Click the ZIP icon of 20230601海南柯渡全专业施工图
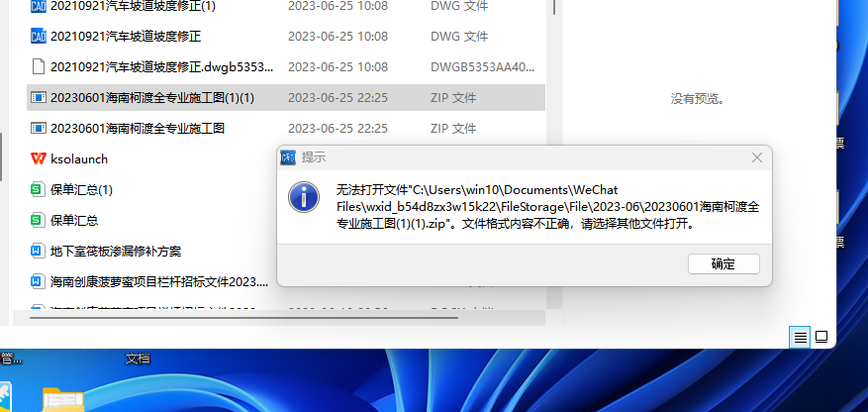Image resolution: width=868 pixels, height=412 pixels. (x=38, y=129)
